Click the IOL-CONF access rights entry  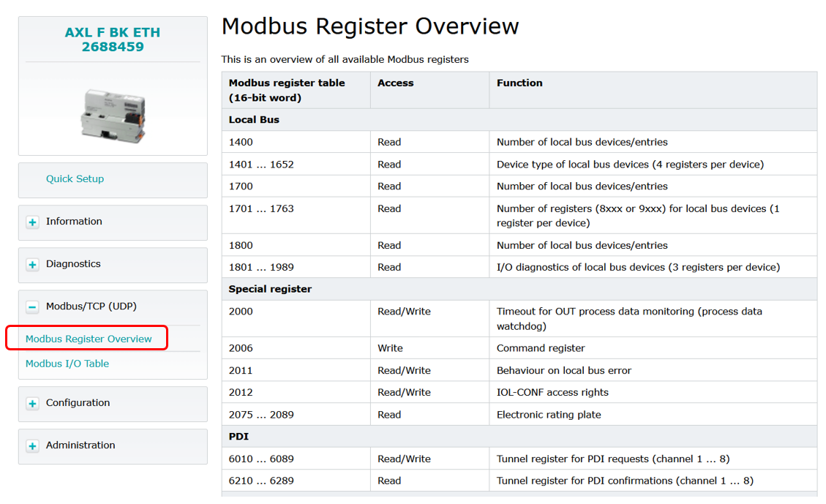(x=552, y=393)
